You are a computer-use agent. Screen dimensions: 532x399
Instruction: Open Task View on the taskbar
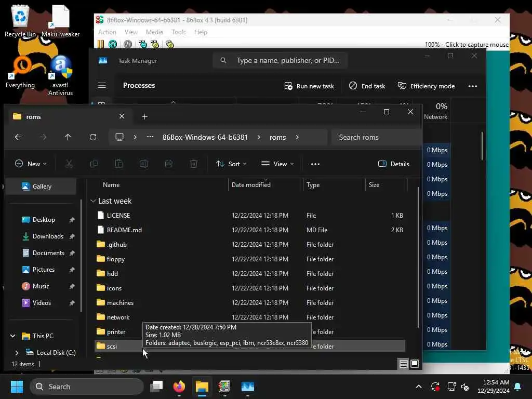tap(156, 387)
